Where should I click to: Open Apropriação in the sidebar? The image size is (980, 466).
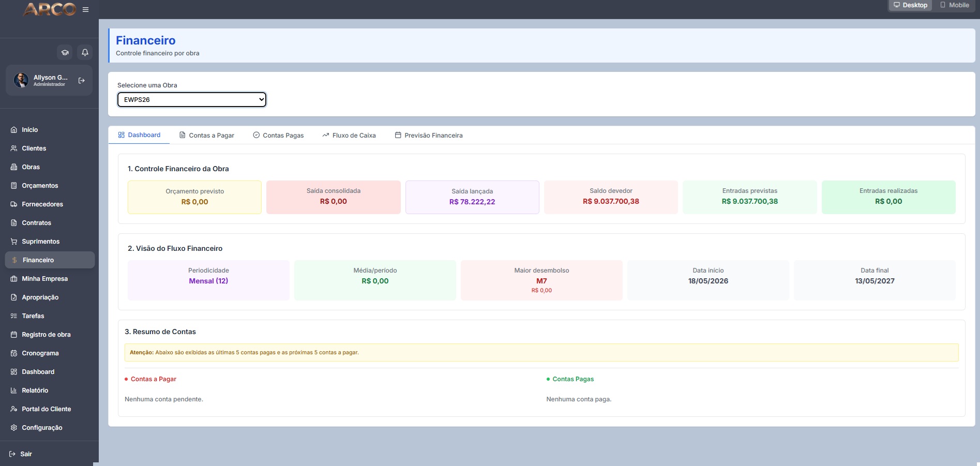point(50,297)
